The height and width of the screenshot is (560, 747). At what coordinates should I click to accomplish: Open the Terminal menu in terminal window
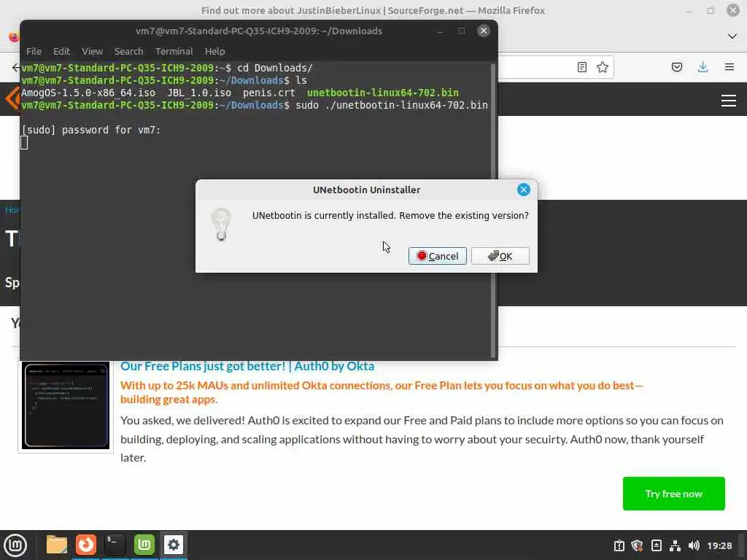174,52
